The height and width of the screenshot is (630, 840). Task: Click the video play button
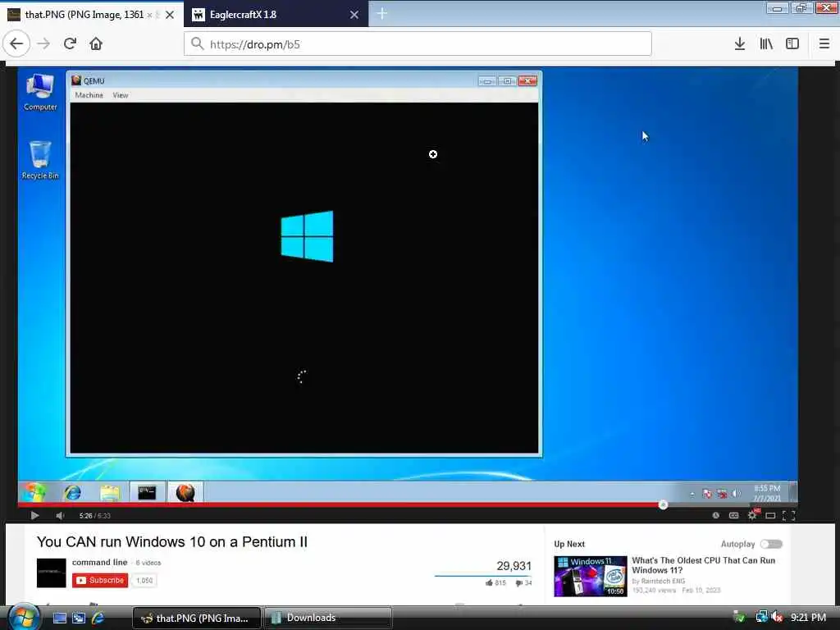(x=34, y=515)
